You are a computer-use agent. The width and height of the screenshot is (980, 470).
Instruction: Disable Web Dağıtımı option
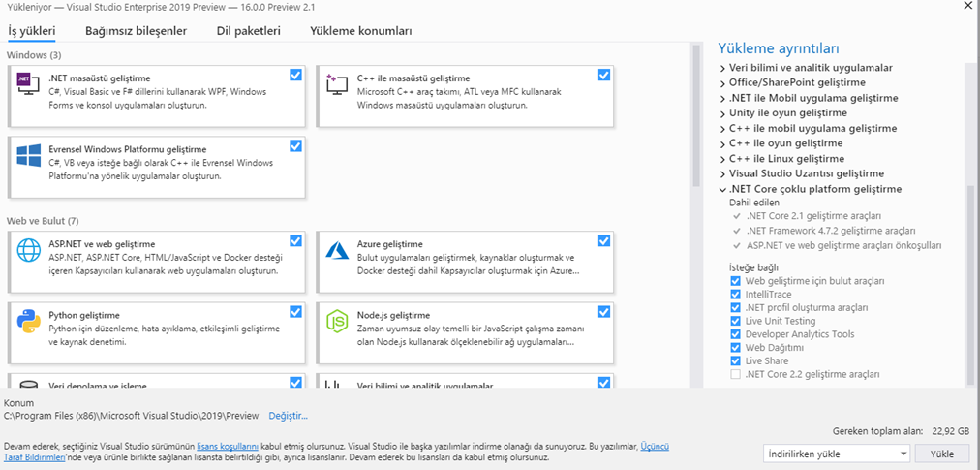pos(736,347)
